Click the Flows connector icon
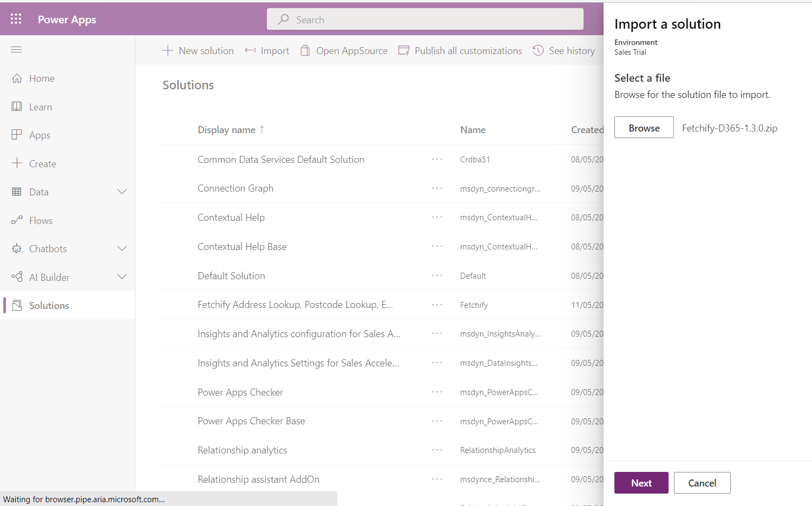Screen dimensions: 812x506 tap(17, 220)
